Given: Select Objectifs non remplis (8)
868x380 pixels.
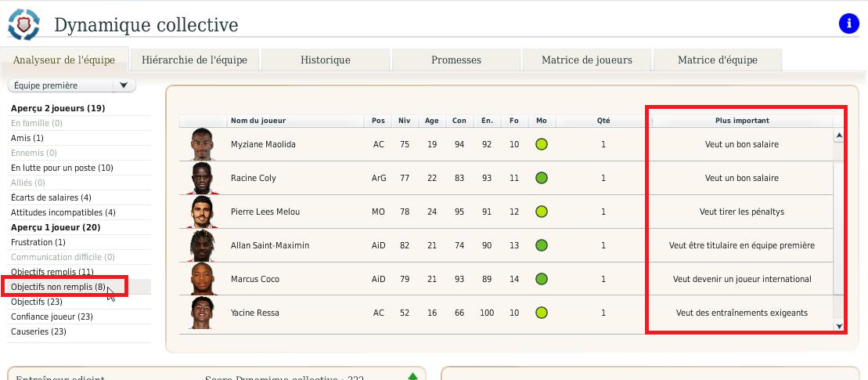Looking at the screenshot, I should click(58, 287).
